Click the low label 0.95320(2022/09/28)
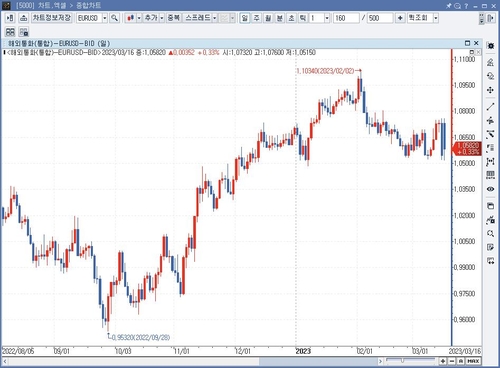 point(140,337)
